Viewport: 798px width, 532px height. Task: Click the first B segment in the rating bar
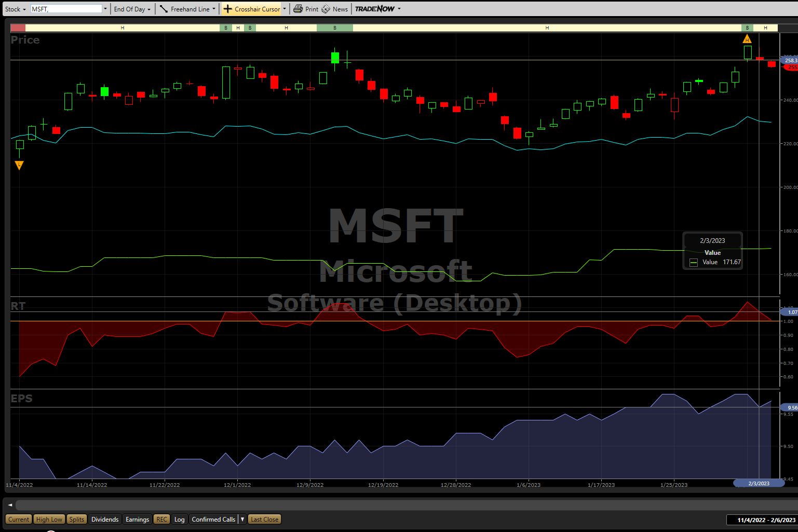(x=226, y=28)
